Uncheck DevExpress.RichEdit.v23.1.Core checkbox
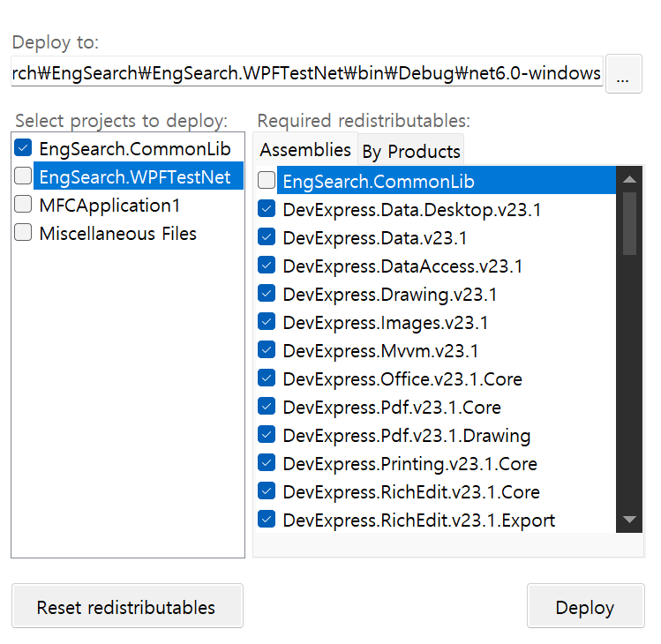Screen dimensions: 661x644 pos(267,491)
